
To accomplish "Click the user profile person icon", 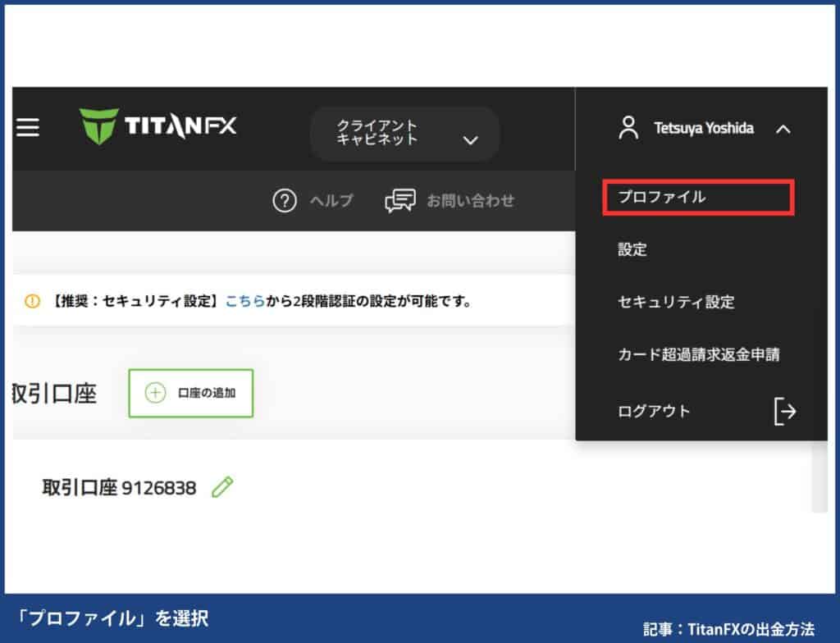I will (629, 128).
